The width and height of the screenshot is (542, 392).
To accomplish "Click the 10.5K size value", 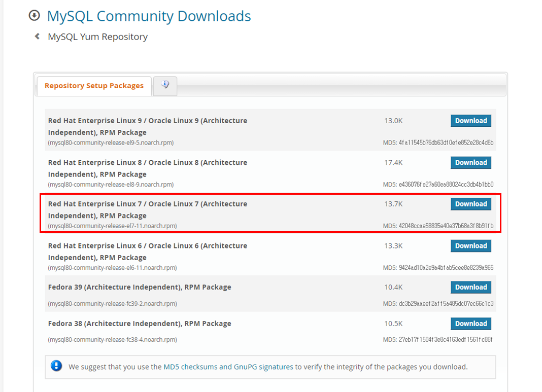I will click(393, 324).
